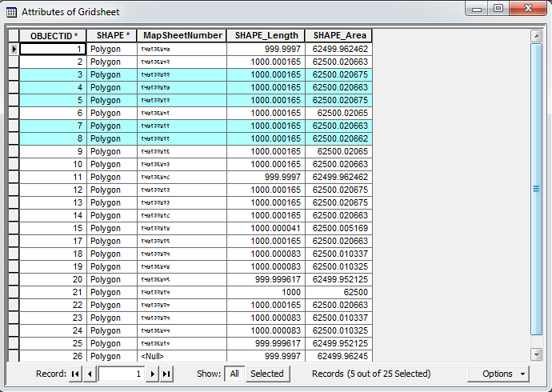Click area value 62499.96245 in row 26
552x392 pixels.
tap(338, 356)
